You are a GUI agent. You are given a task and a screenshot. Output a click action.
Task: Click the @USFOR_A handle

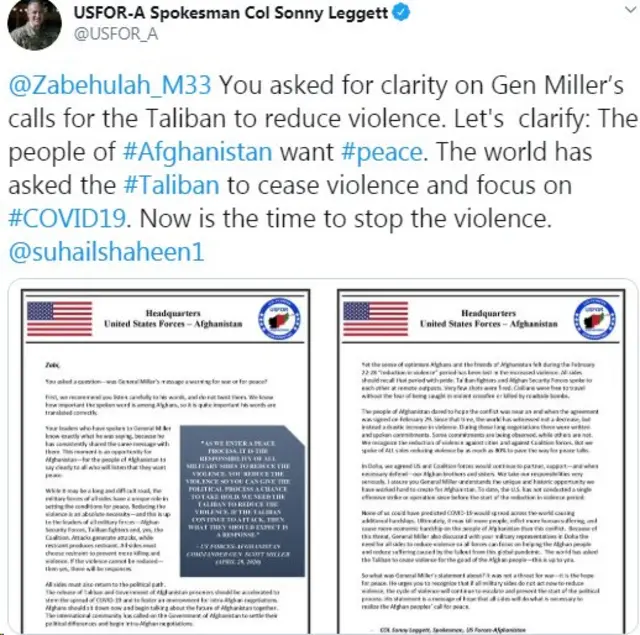coord(116,34)
